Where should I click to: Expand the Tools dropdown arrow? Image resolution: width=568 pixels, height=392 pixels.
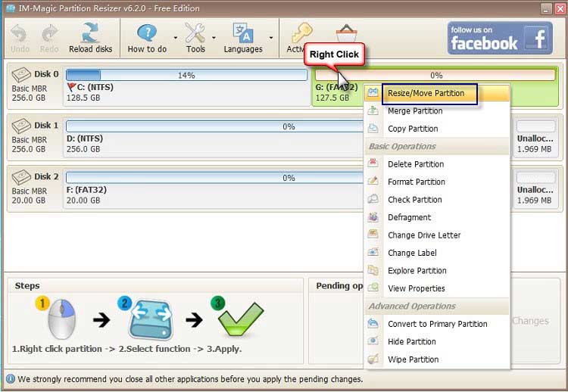tap(214, 38)
